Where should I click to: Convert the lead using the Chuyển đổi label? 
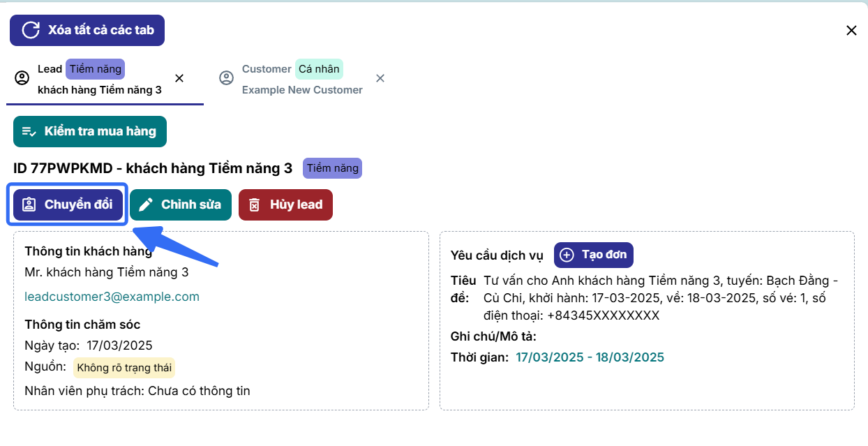tap(79, 205)
